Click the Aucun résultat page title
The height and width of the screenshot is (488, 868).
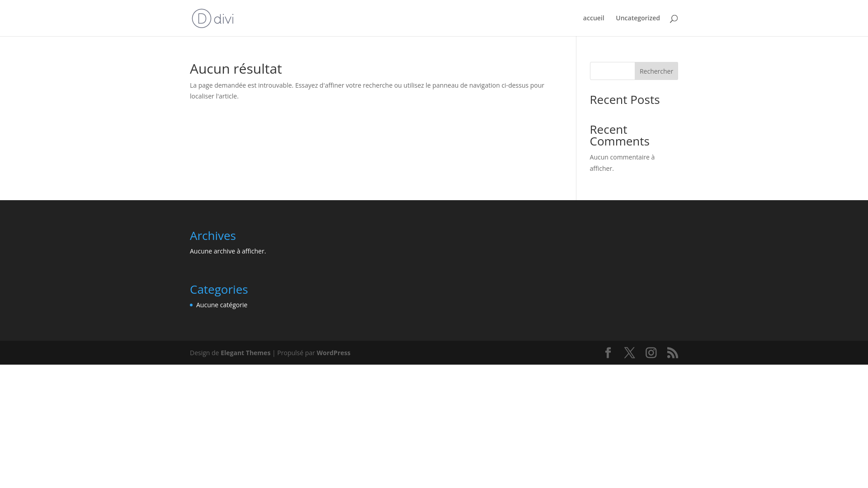[236, 69]
